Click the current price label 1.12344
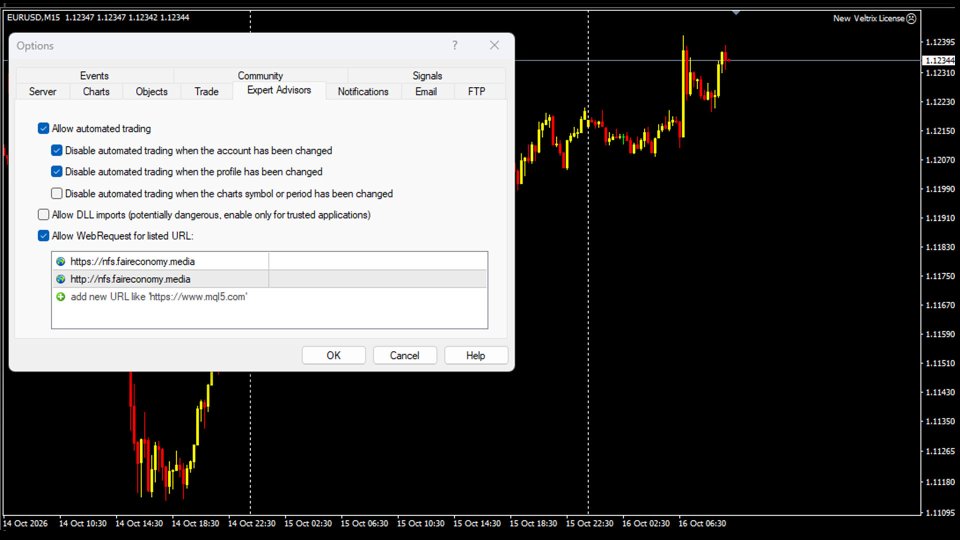The image size is (960, 540). (x=939, y=61)
